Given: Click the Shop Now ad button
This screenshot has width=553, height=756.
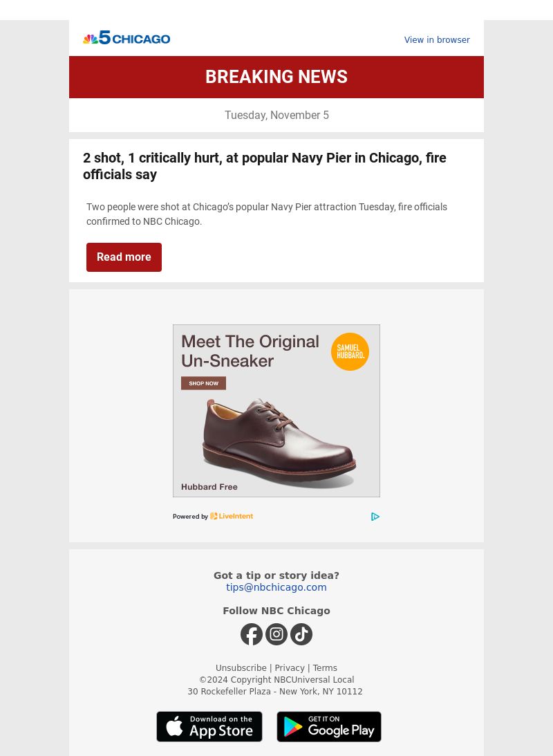Looking at the screenshot, I should click(x=203, y=383).
